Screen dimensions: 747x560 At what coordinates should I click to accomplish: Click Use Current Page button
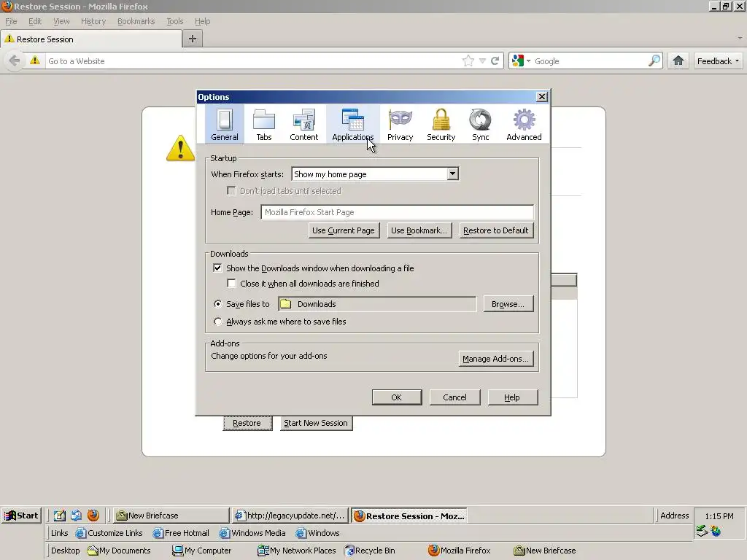[x=344, y=230]
